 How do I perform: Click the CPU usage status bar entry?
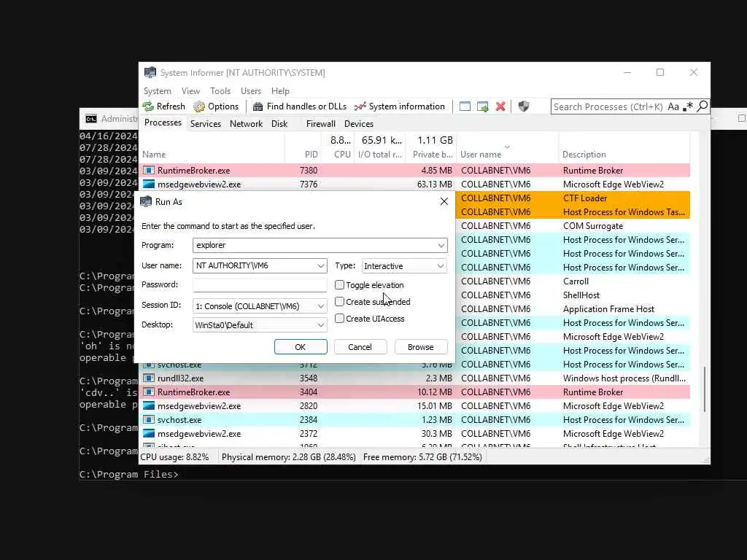pyautogui.click(x=175, y=457)
